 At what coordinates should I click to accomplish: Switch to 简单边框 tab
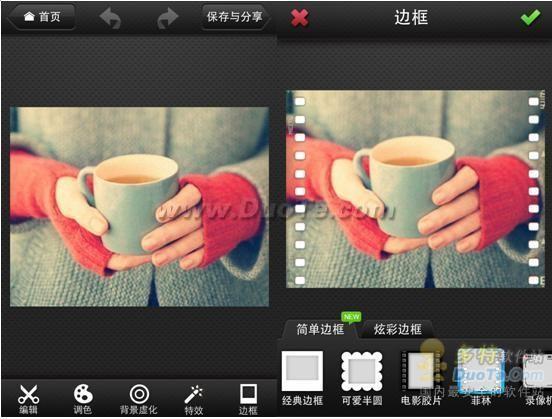(320, 329)
